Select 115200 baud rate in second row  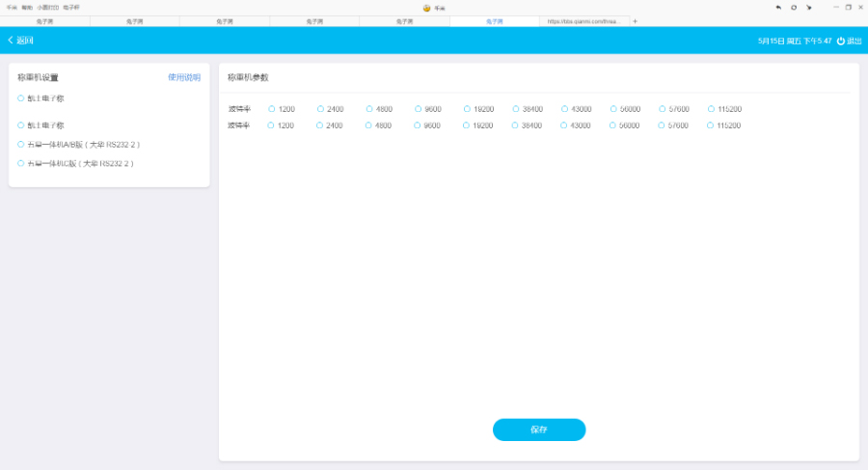pos(712,125)
